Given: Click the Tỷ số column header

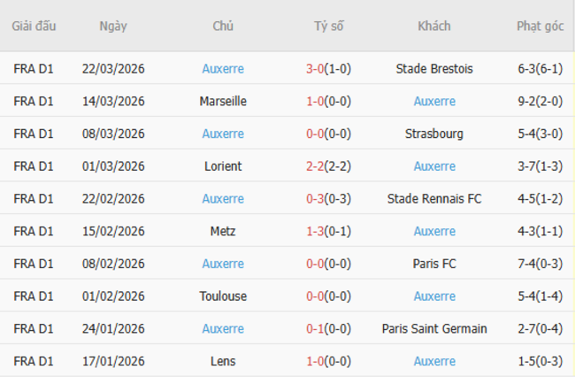Looking at the screenshot, I should [x=329, y=27].
